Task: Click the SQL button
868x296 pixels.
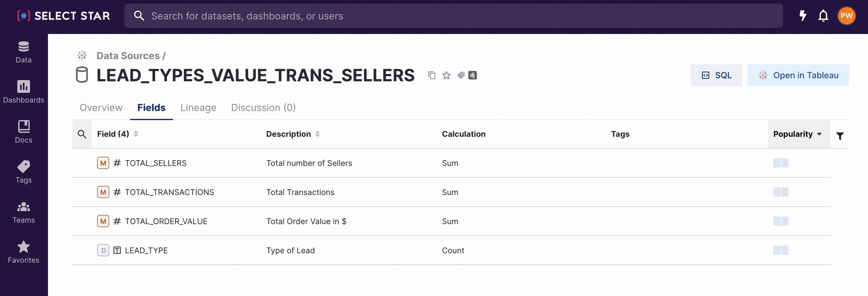Action: pos(716,75)
